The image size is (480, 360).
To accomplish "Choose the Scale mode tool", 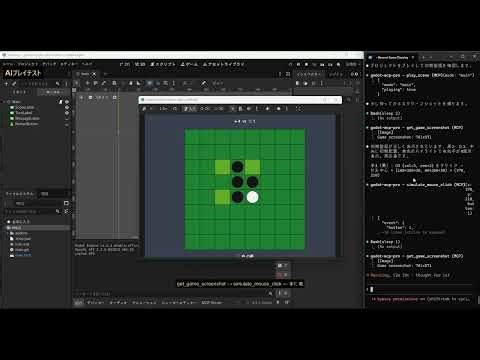I will coord(104,83).
